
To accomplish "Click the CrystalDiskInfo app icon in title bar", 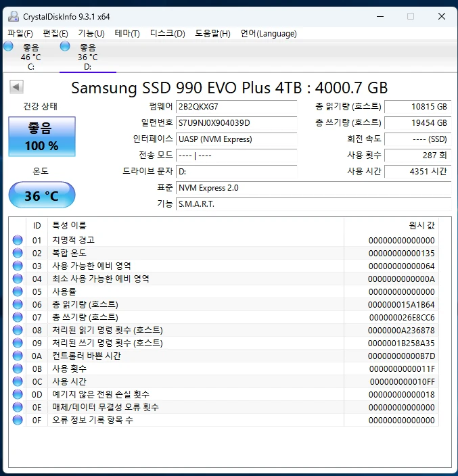I will tap(14, 16).
